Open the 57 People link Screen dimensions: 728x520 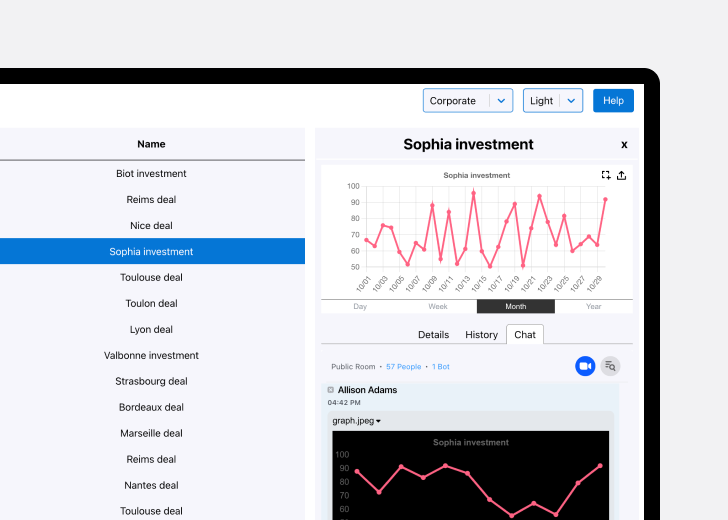[x=405, y=367]
